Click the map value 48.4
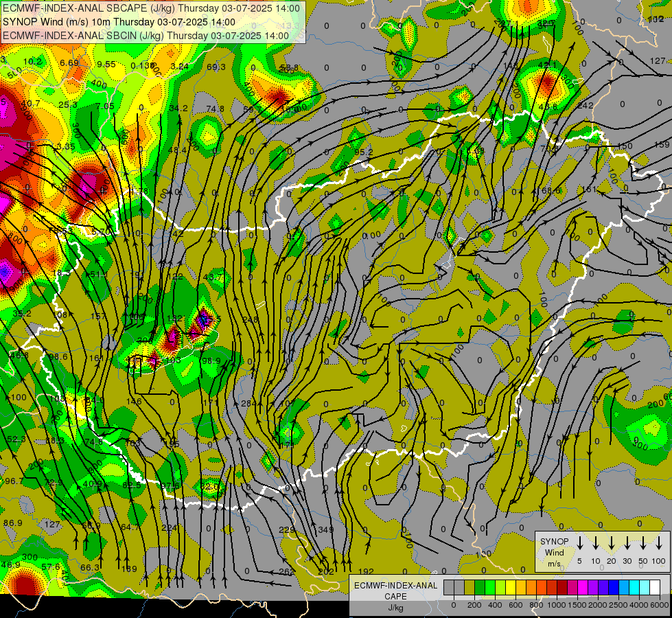The height and width of the screenshot is (618, 672). tap(177, 150)
